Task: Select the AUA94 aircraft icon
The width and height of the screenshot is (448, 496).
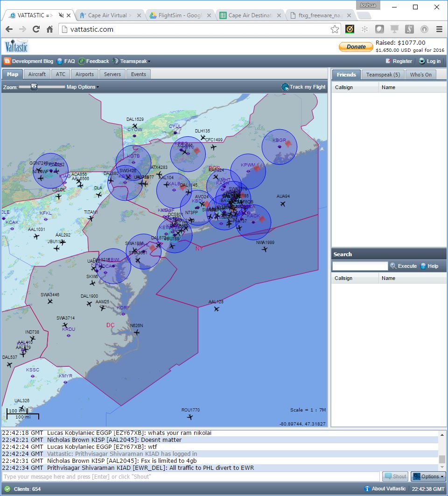Action: tap(283, 204)
